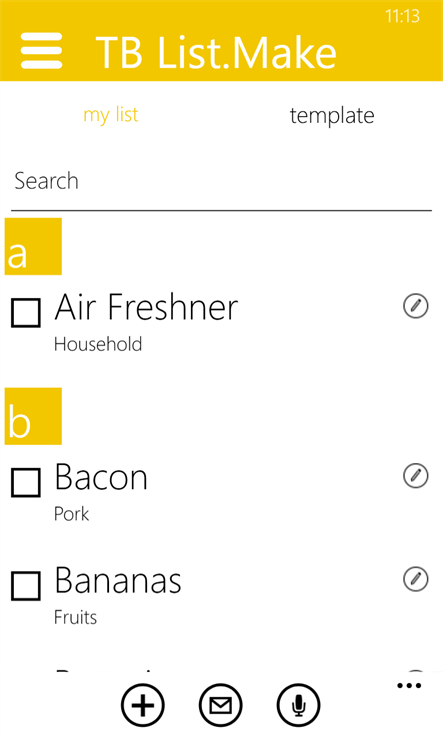The height and width of the screenshot is (738, 443).
Task: Select the Bananas item name
Action: 118,580
